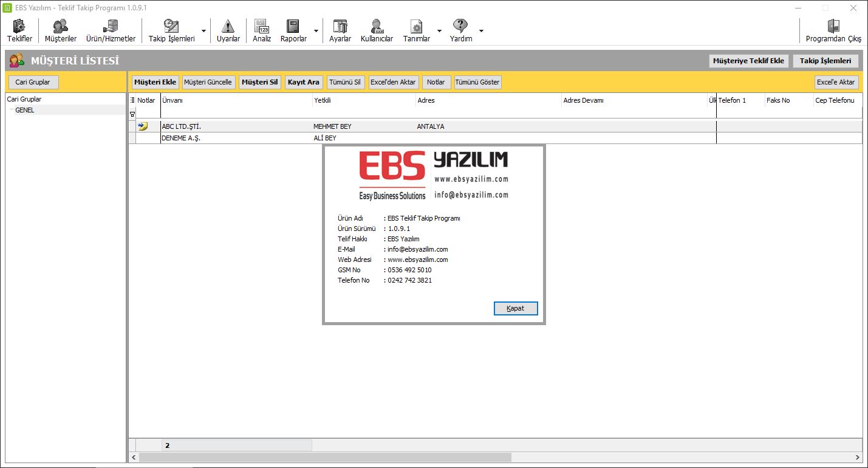Click the EBS Teklif Takip Programı product name in dialog
Viewport: 868px width, 468px height.
[424, 218]
